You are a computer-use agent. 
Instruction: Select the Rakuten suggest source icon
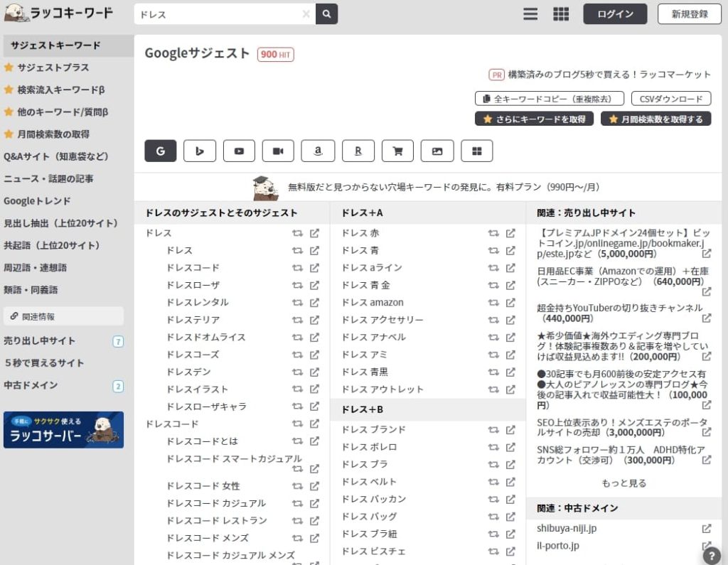358,151
